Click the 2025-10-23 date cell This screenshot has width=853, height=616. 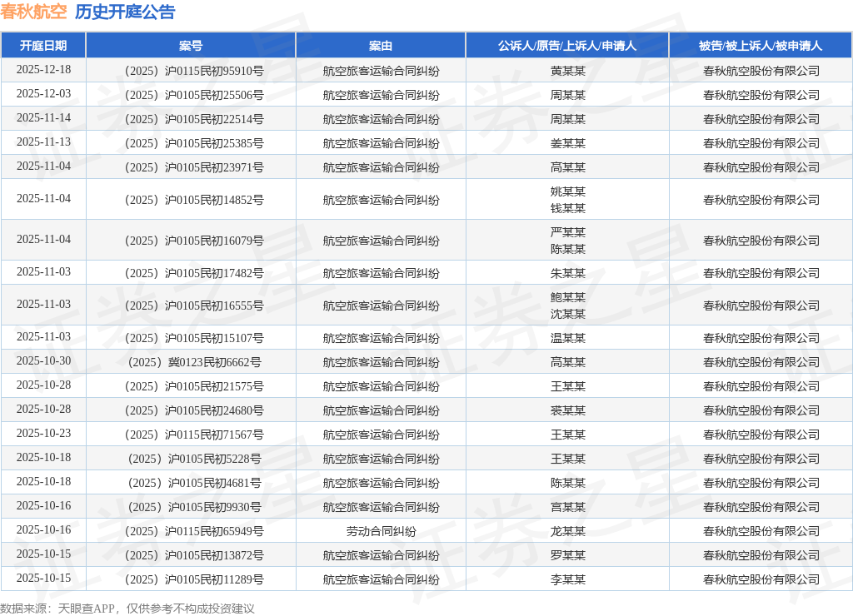point(43,434)
